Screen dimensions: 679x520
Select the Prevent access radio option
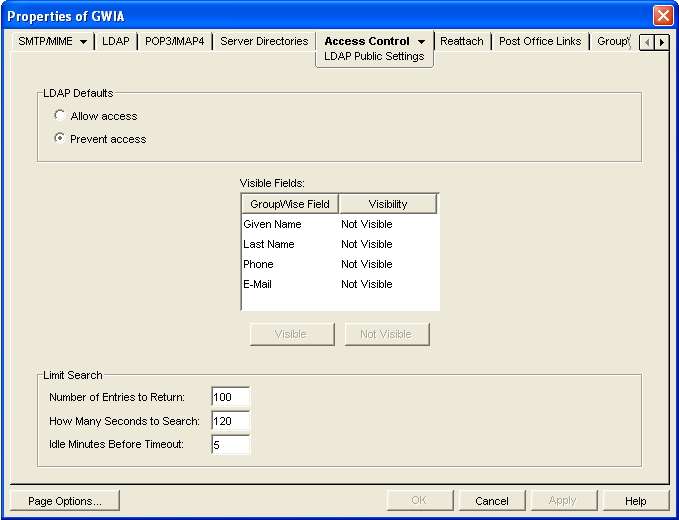[60, 139]
